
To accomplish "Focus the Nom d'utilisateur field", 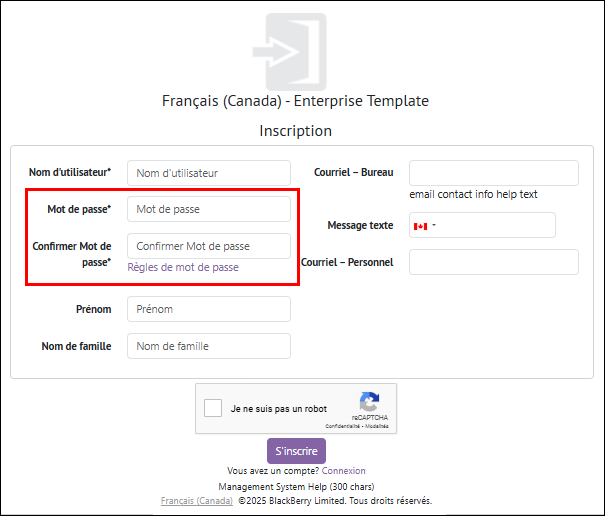I will [209, 173].
